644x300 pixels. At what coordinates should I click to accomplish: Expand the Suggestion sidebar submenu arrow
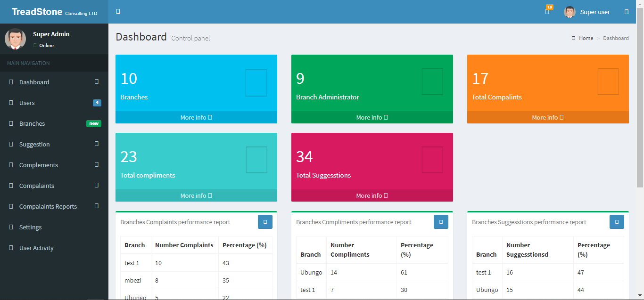tap(97, 144)
